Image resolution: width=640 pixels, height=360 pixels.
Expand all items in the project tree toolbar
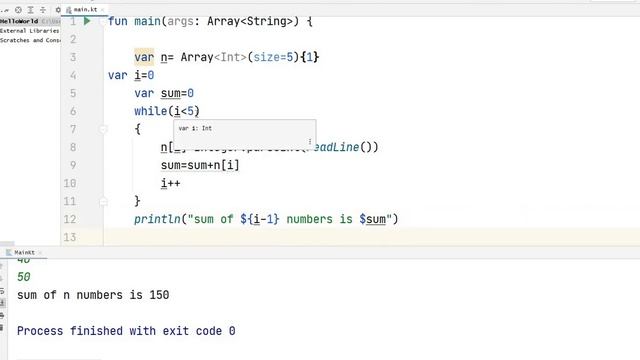pyautogui.click(x=31, y=10)
